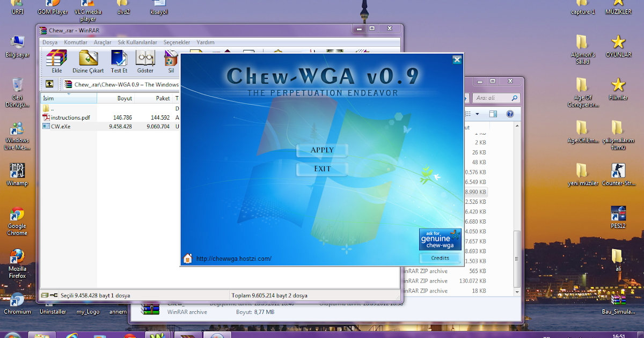Screen dimensions: 644x338
Task: Open the Bau_Simula archive on the desktop
Action: pos(618,304)
